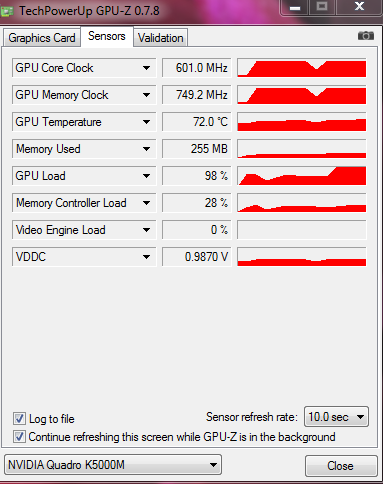
Task: Click the Close button
Action: pos(341,466)
